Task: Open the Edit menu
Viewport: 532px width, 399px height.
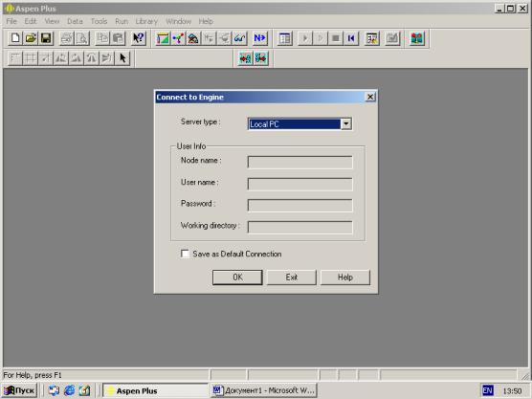Action: point(31,21)
